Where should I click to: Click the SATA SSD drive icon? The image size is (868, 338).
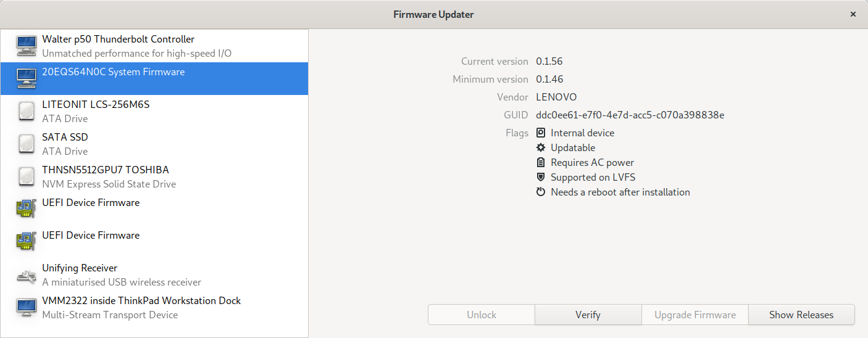tap(26, 144)
